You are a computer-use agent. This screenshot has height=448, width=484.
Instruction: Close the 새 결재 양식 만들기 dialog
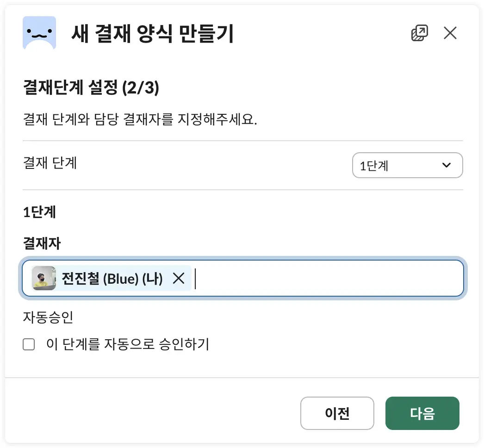coord(450,33)
